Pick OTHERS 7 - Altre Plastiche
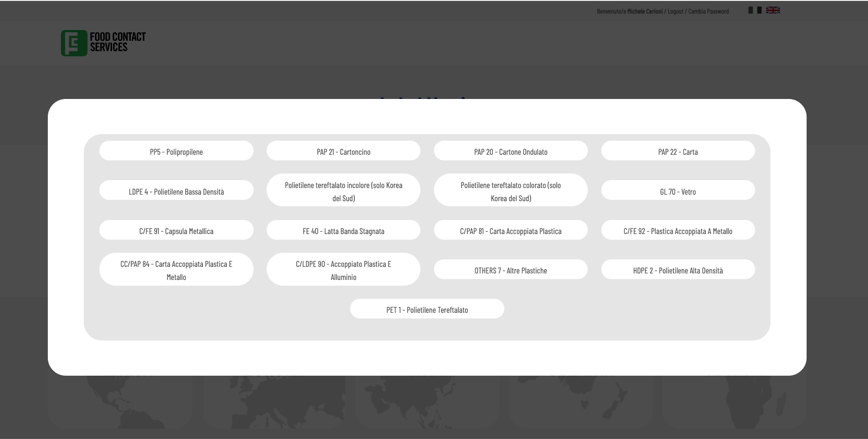This screenshot has width=868, height=439. click(x=510, y=270)
